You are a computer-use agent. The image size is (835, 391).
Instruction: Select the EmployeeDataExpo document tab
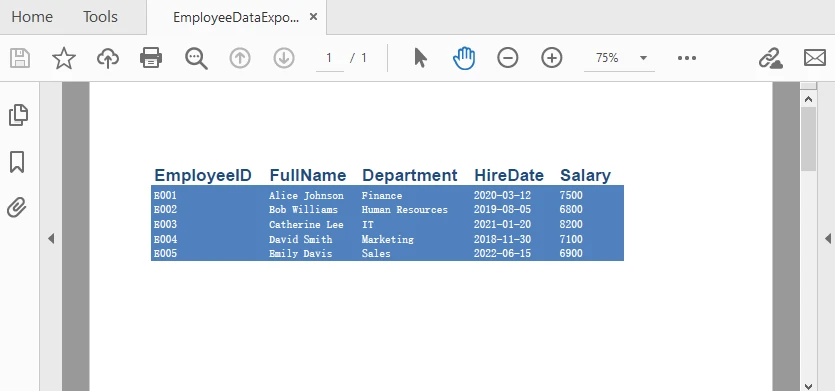tap(236, 17)
